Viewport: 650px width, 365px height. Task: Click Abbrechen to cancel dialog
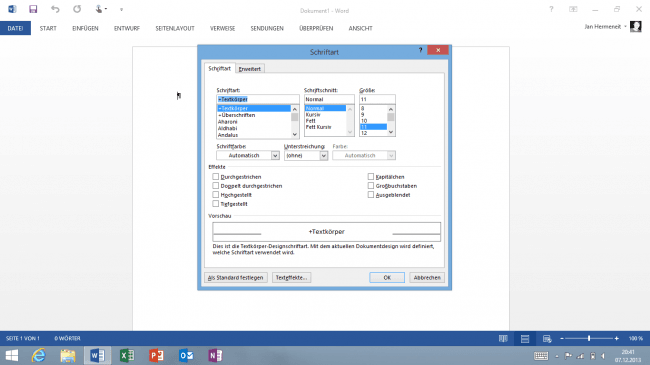point(427,277)
